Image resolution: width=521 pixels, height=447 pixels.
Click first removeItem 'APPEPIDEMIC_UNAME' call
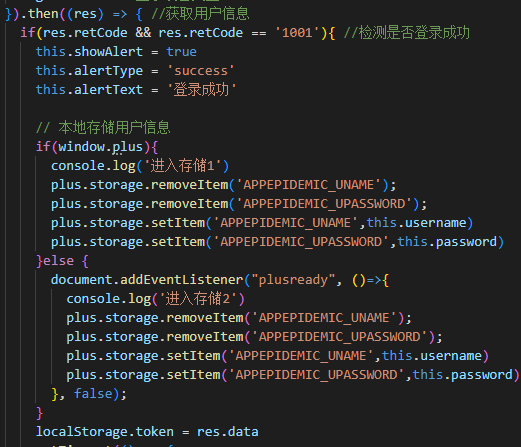coord(223,185)
